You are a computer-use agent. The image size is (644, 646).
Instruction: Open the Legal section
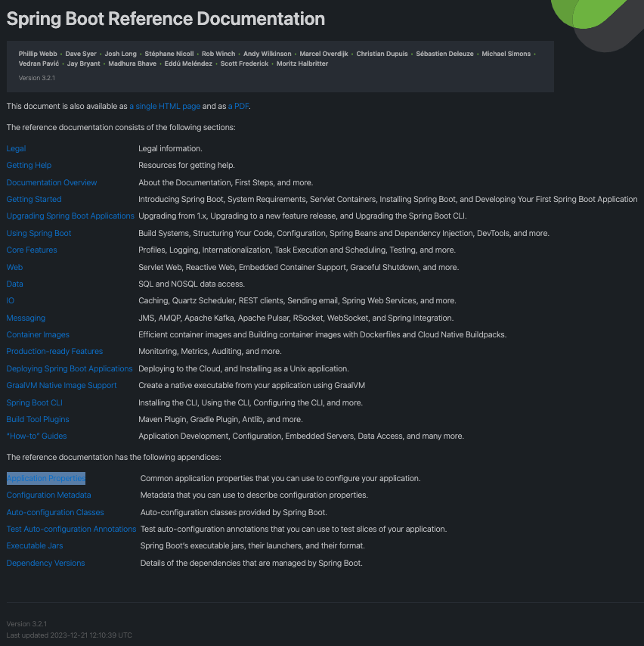(16, 148)
